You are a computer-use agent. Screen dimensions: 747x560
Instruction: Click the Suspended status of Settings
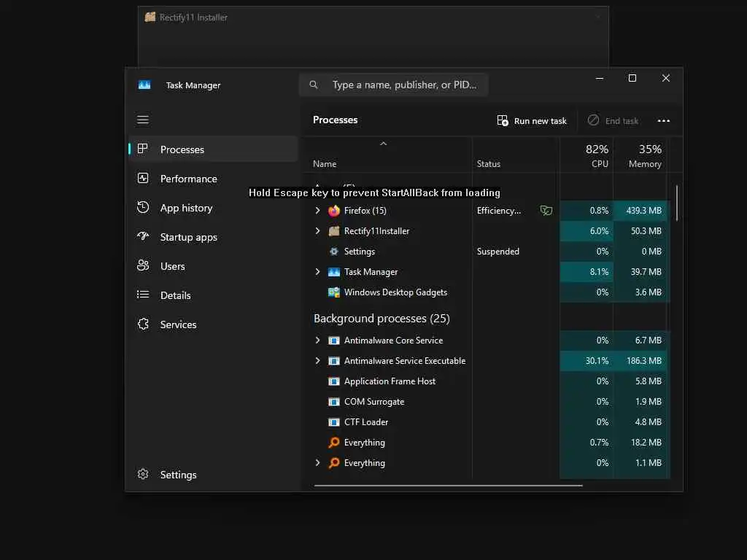coord(498,252)
